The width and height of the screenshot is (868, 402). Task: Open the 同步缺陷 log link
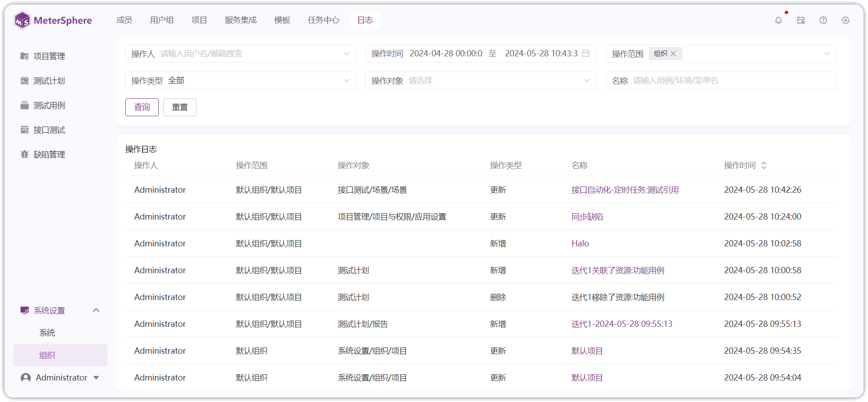pos(587,216)
